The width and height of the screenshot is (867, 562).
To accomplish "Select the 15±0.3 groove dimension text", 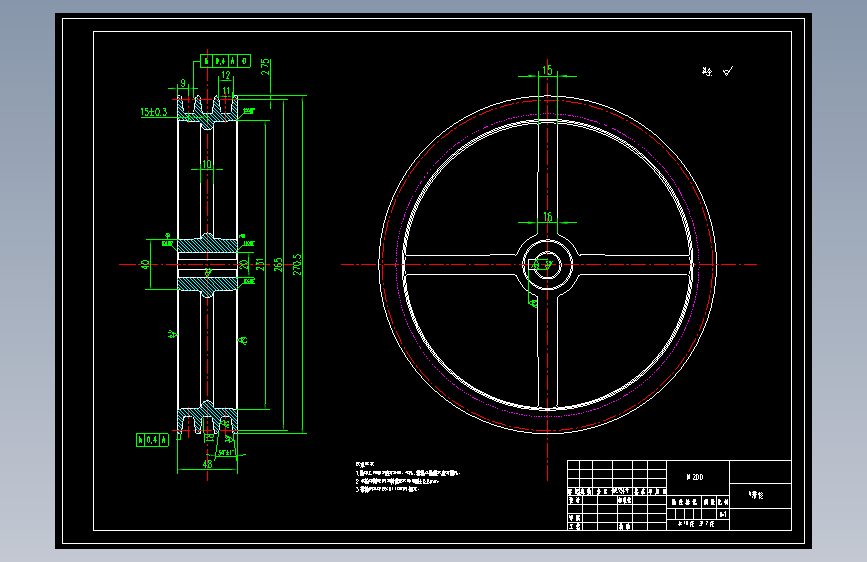I will pos(154,112).
